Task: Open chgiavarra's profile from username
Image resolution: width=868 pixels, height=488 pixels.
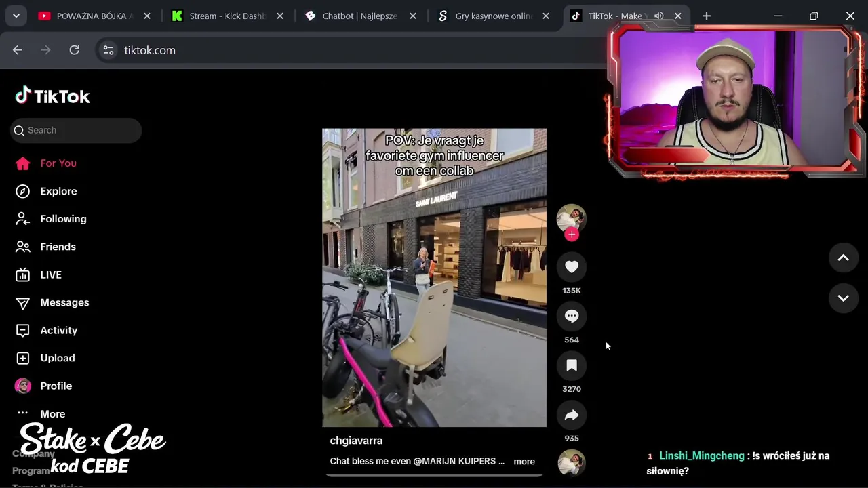Action: pyautogui.click(x=356, y=441)
